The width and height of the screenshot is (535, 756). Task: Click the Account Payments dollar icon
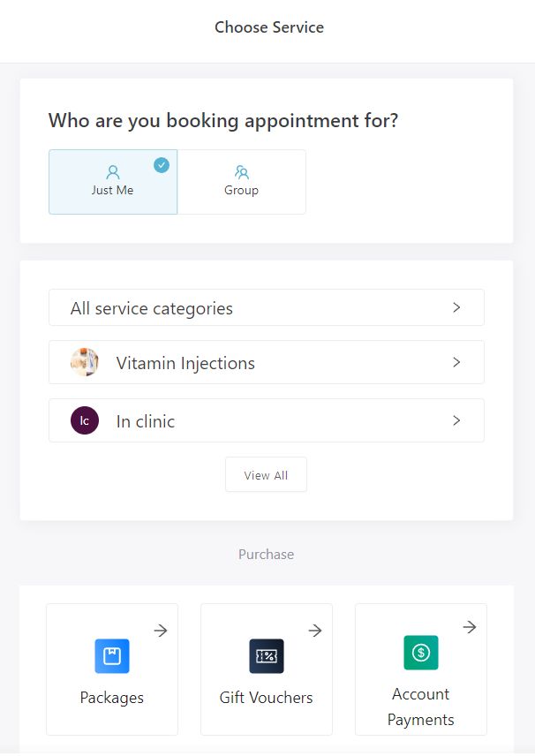[x=421, y=653]
